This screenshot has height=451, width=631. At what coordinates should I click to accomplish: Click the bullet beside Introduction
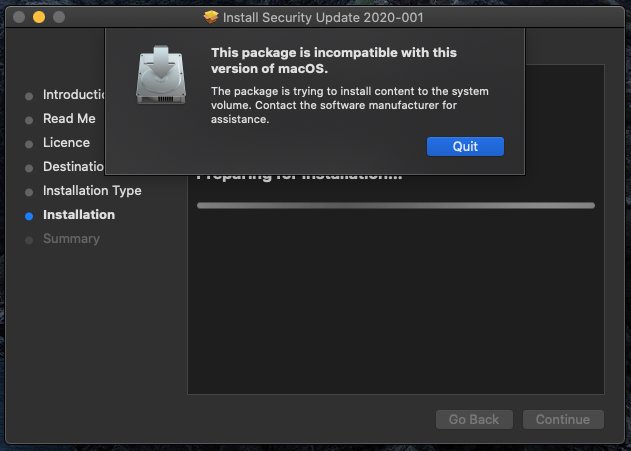(29, 96)
